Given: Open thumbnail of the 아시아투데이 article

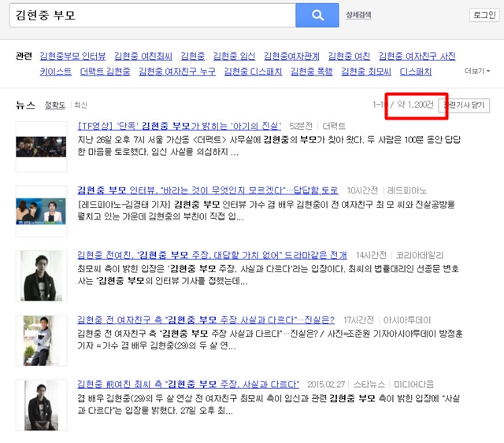Looking at the screenshot, I should [x=41, y=341].
